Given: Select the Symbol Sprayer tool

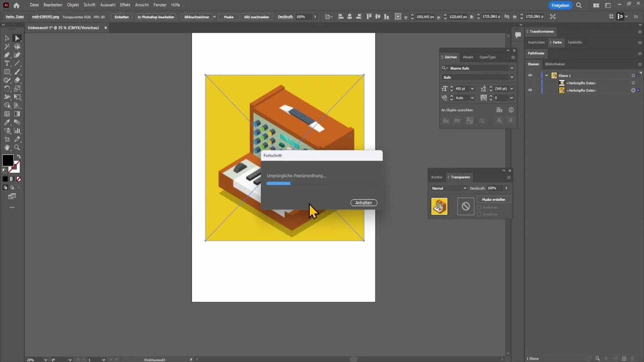Looking at the screenshot, I should coord(7,131).
